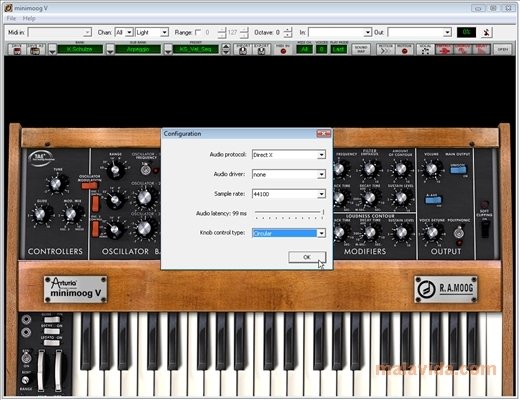Open the Light dropdown
This screenshot has height=400, width=520.
[152, 32]
